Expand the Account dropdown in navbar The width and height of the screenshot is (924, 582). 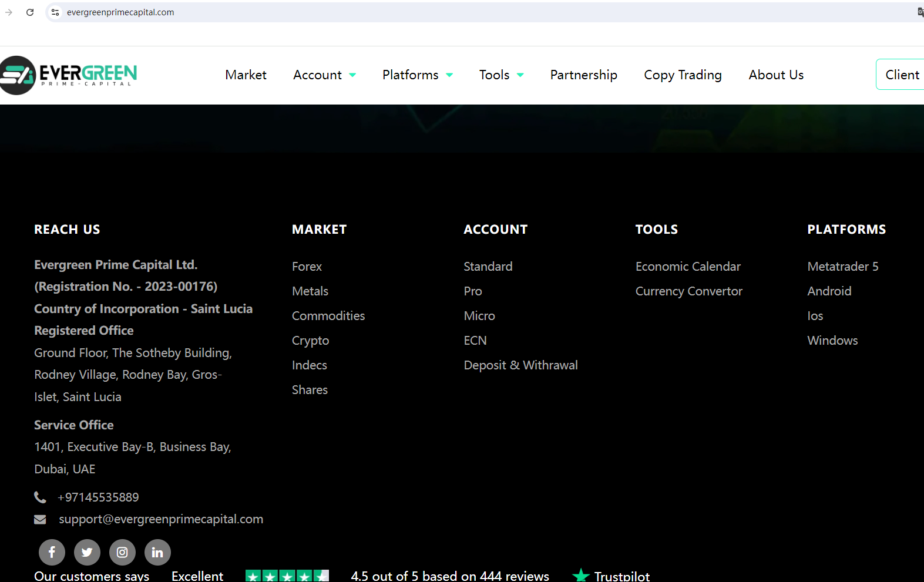pyautogui.click(x=324, y=75)
